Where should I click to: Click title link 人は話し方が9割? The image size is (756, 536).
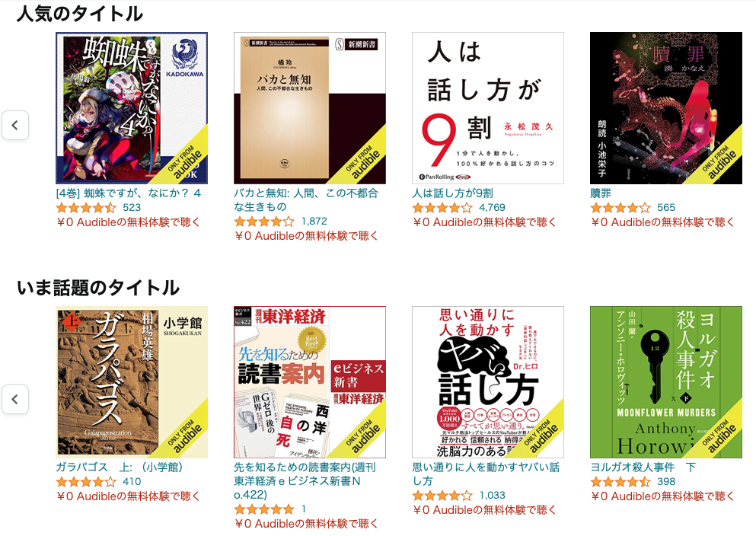[452, 193]
